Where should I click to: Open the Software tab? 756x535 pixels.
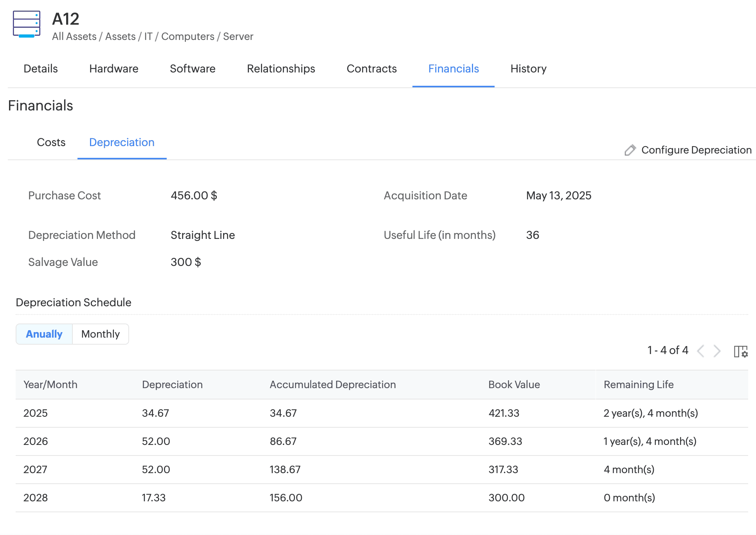tap(193, 69)
